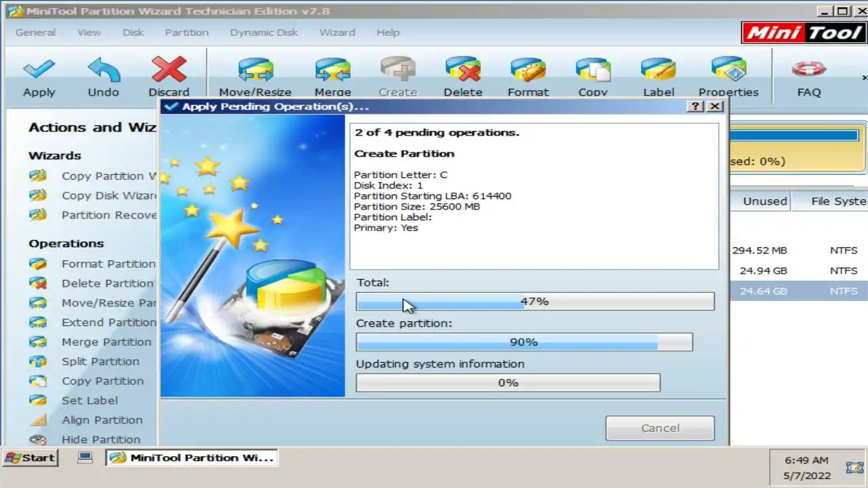Viewport: 868px width, 488px height.
Task: Open the Help menu
Action: 388,33
